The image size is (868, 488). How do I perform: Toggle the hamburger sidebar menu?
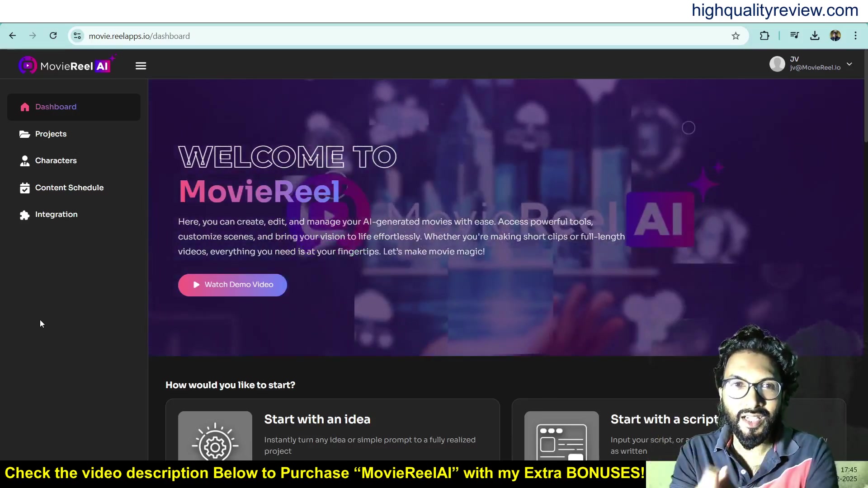[x=141, y=66]
